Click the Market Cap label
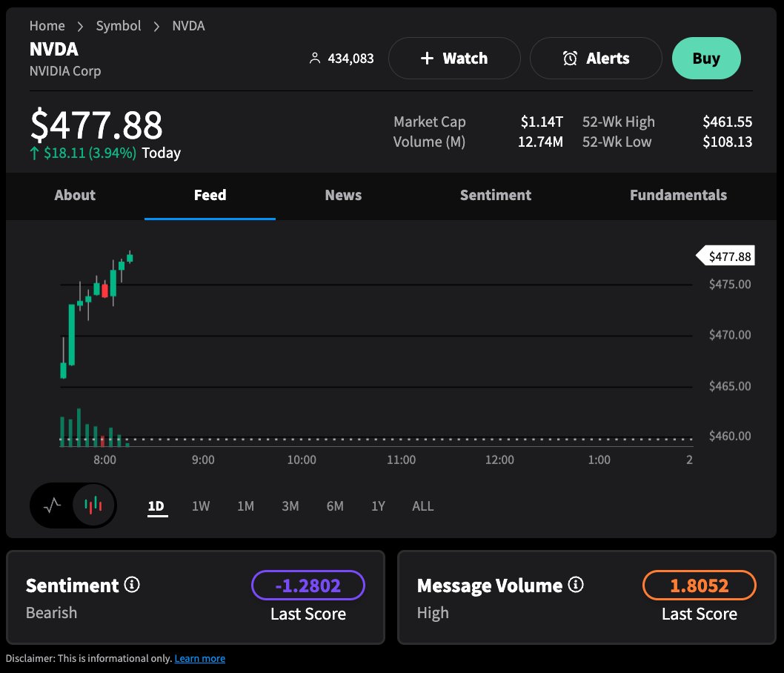Viewport: 784px width, 673px height. [430, 122]
